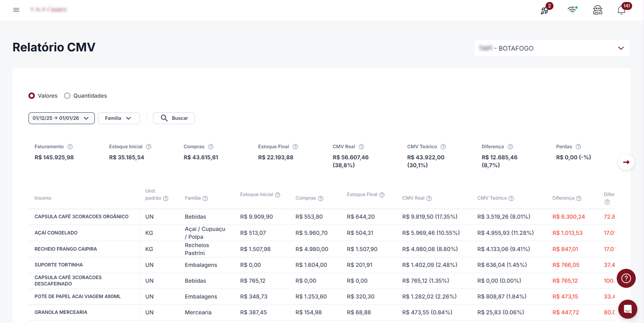Open the notifications bell with 141 alerts
The width and height of the screenshot is (644, 323).
coord(621,10)
